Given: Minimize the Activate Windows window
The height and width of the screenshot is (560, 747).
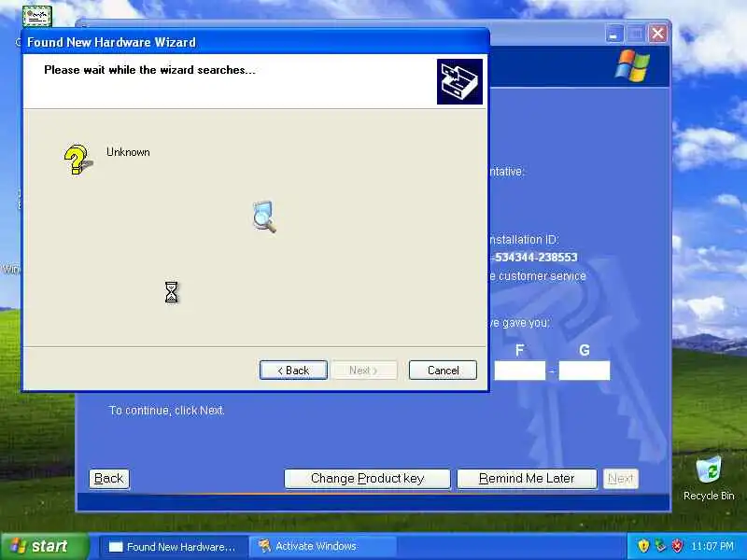Looking at the screenshot, I should [614, 34].
